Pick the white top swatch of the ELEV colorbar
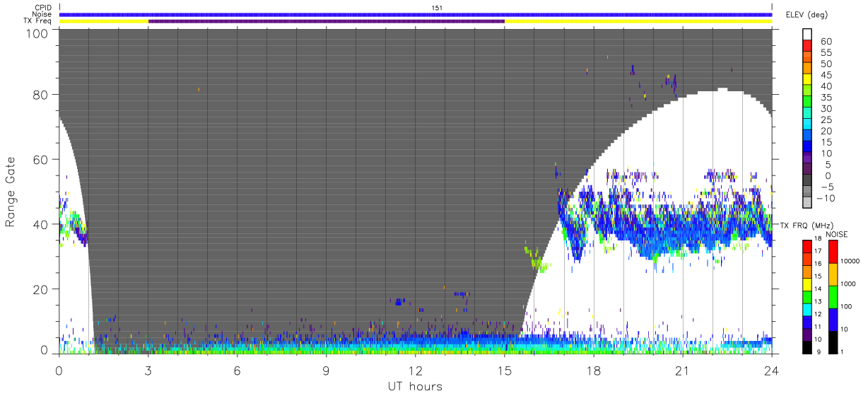Screen dimensions: 868x401 807,35
